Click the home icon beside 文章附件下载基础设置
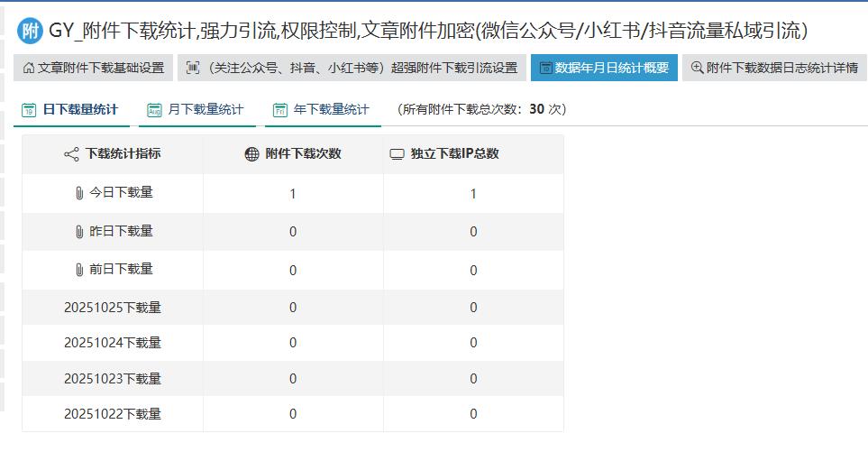The image size is (868, 461). tap(28, 68)
